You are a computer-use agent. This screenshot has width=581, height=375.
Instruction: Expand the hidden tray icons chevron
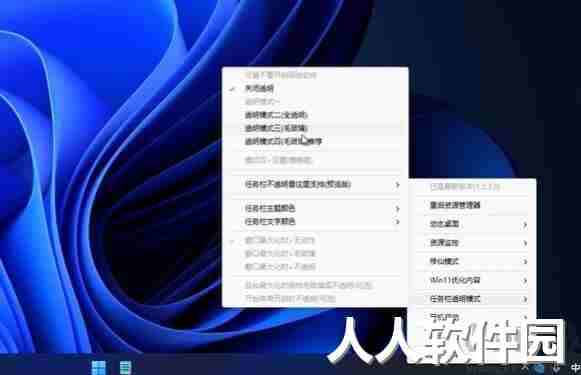(x=525, y=367)
